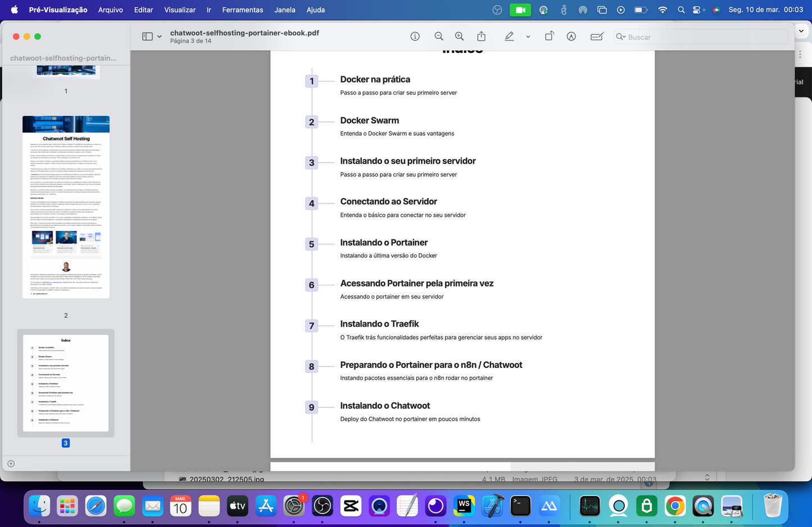Select page 2 thumbnail in the sidebar
This screenshot has height=527, width=812.
(x=66, y=208)
